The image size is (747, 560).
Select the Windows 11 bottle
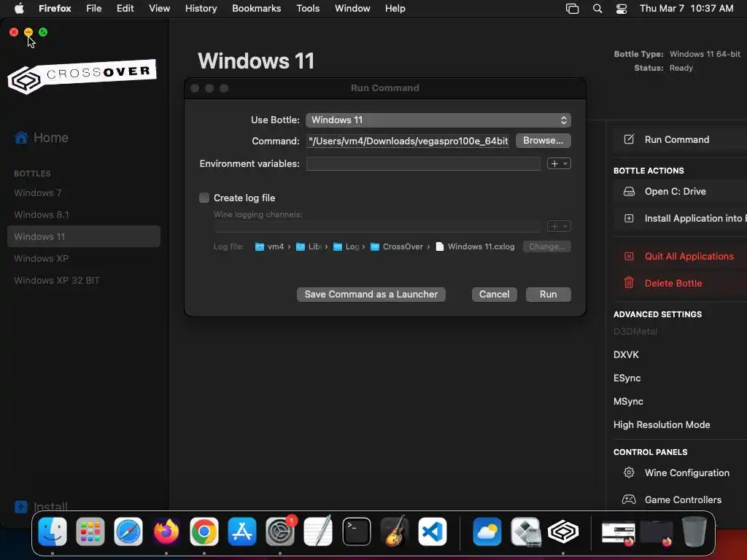tap(84, 237)
